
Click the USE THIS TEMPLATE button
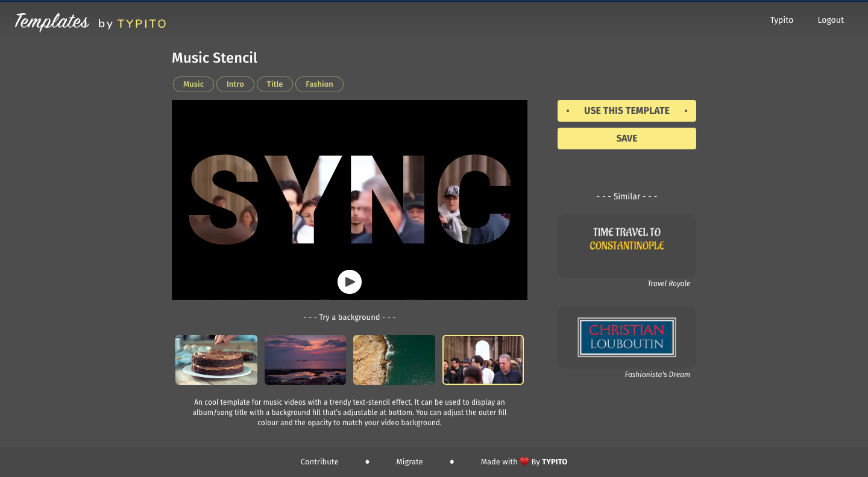pos(627,111)
